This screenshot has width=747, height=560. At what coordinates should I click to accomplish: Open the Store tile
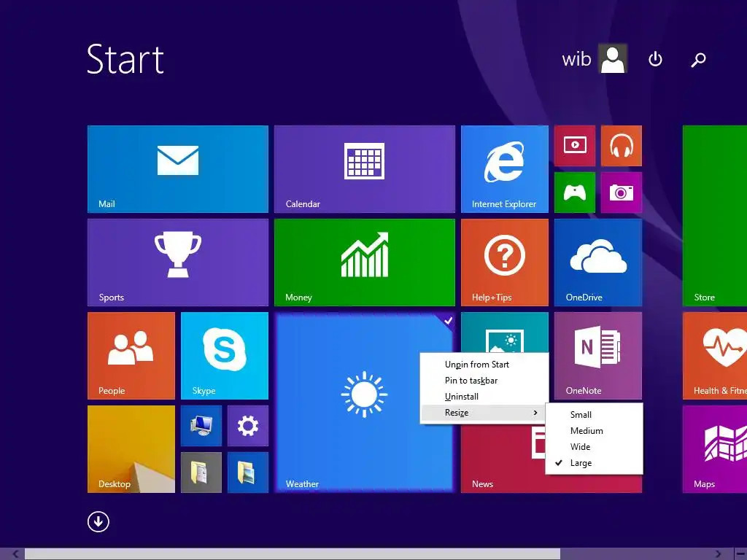pos(715,216)
